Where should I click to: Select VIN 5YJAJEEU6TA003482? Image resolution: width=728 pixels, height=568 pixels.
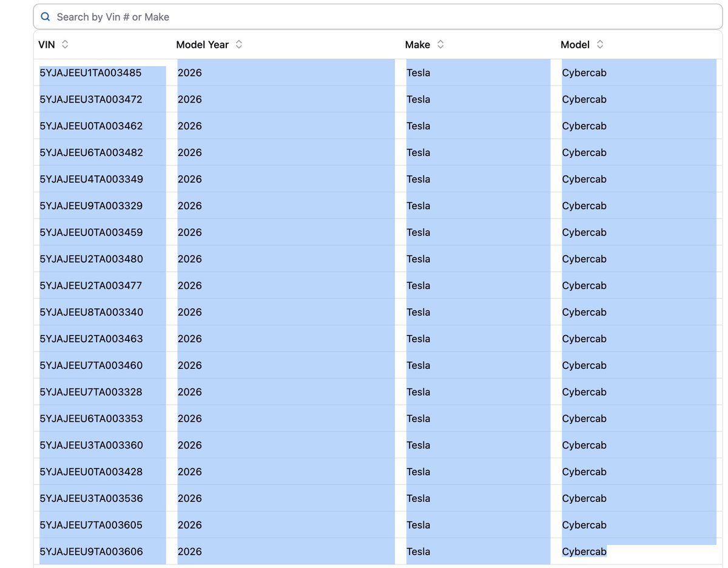[91, 153]
